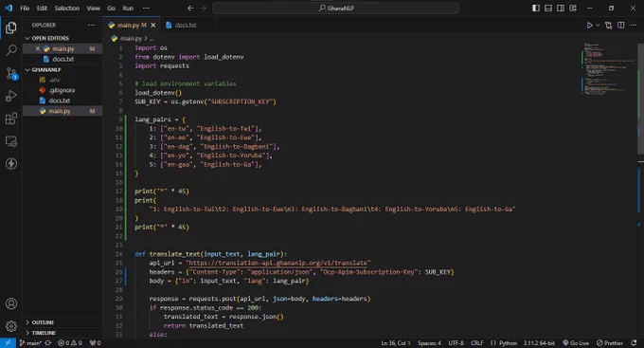This screenshot has width=644, height=348.
Task: Click the Run Python File play button
Action: tap(589, 25)
